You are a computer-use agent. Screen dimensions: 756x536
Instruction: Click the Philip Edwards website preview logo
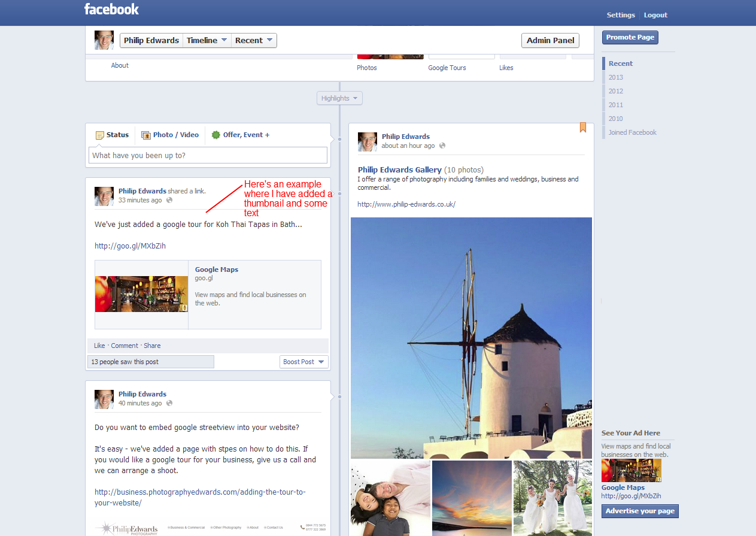126,528
